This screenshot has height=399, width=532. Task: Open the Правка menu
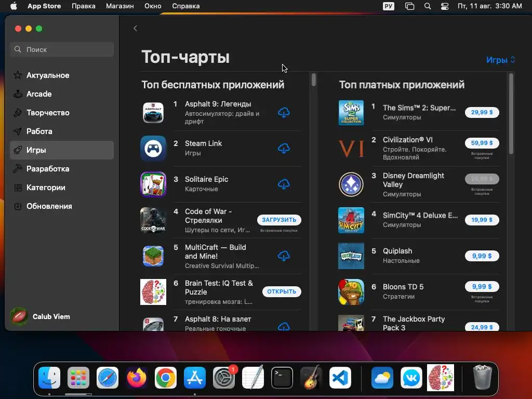pos(84,6)
